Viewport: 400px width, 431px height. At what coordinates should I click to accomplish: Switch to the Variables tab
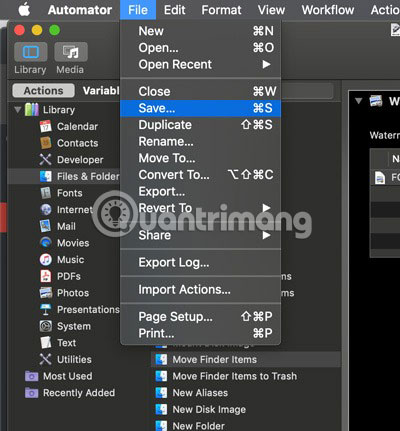[x=101, y=90]
